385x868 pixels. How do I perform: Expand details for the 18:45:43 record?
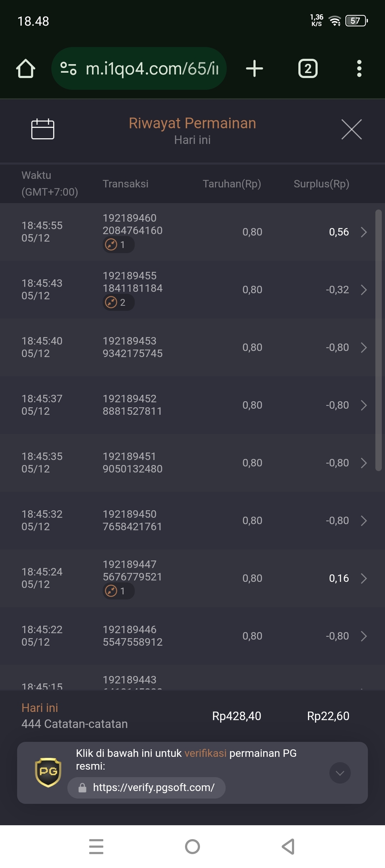[x=364, y=290]
